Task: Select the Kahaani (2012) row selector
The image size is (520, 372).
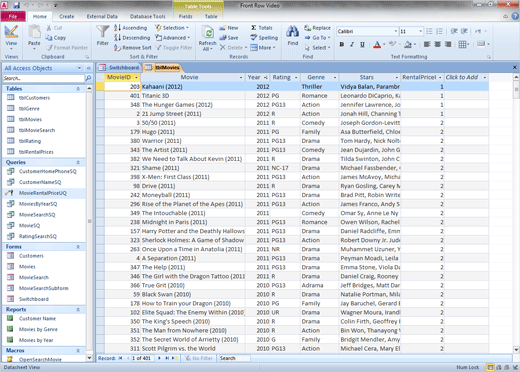Action: click(x=100, y=87)
